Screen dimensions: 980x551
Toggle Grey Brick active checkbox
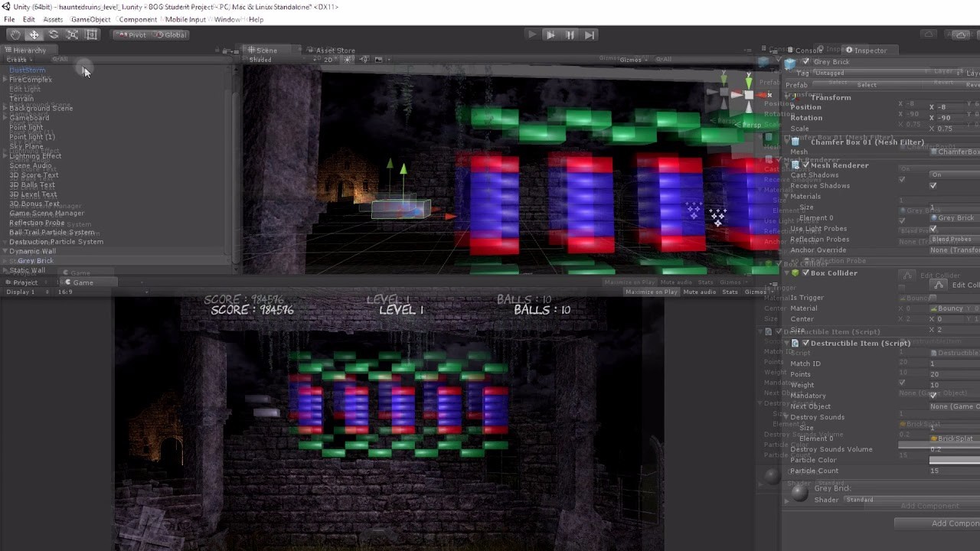805,62
